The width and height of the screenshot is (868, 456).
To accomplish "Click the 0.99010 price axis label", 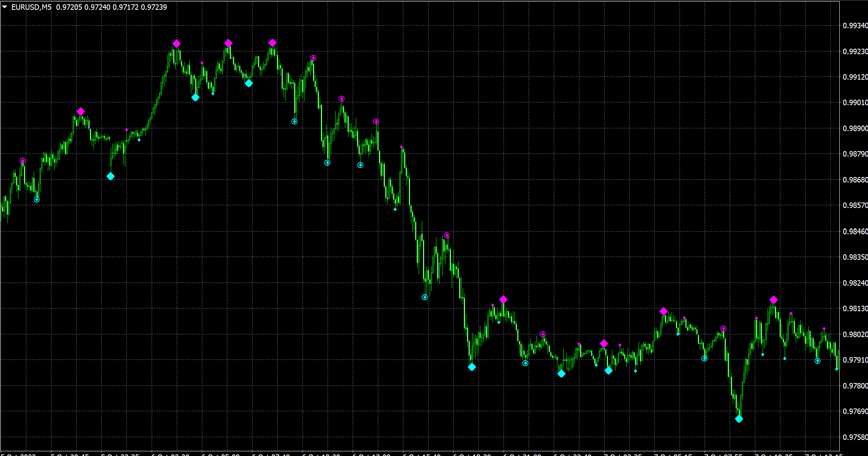I will [855, 103].
